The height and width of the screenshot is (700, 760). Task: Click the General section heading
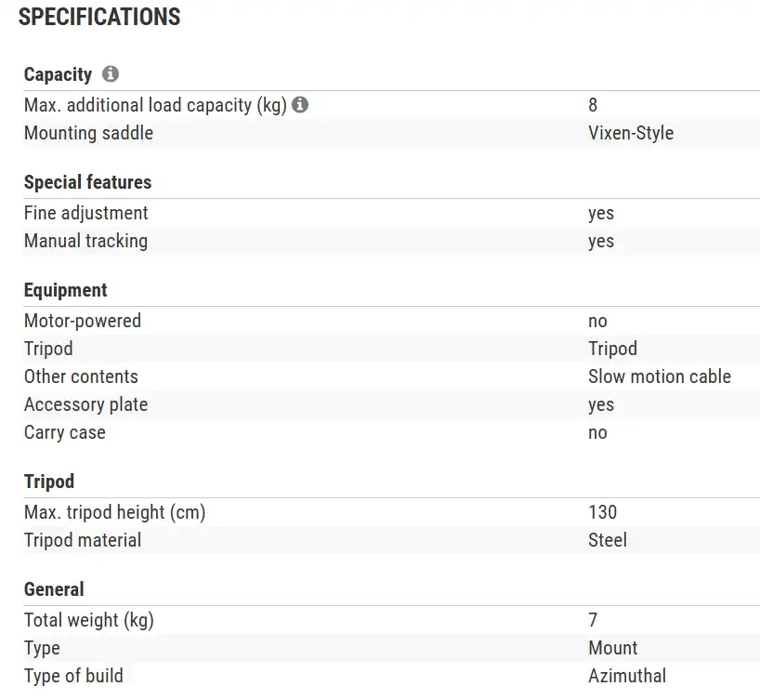[54, 589]
